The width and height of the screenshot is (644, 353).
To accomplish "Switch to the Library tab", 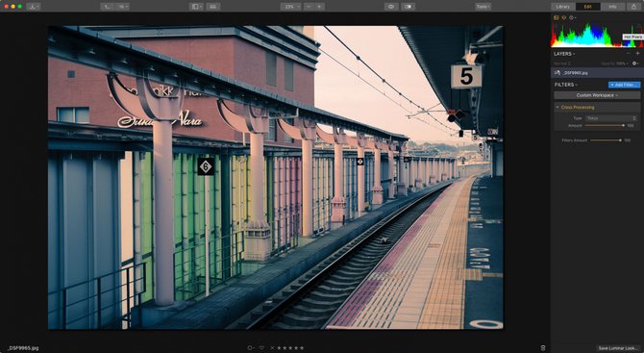I will (562, 7).
